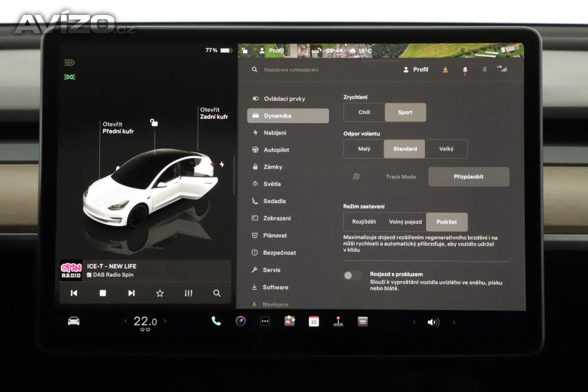
Task: Search media with magnifier icon
Action: point(216,293)
